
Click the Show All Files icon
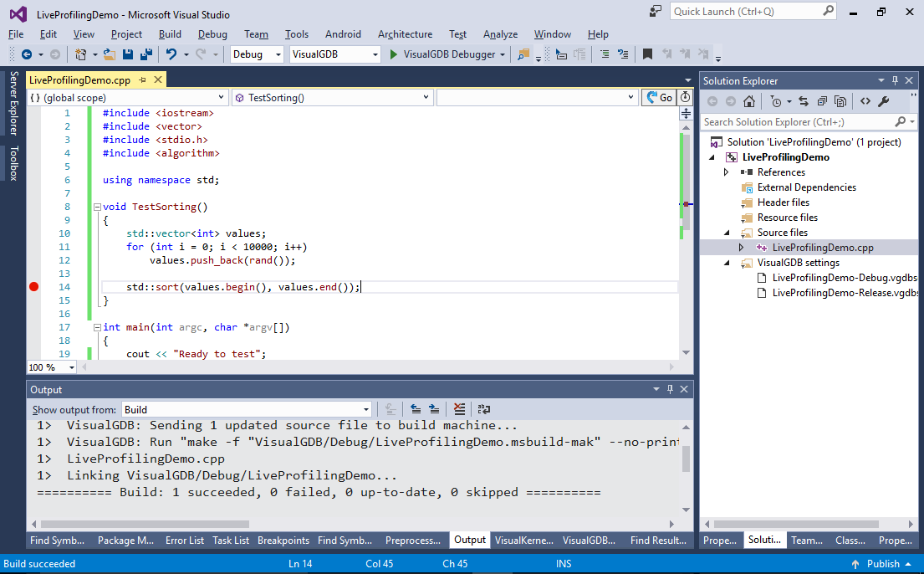[x=840, y=101]
